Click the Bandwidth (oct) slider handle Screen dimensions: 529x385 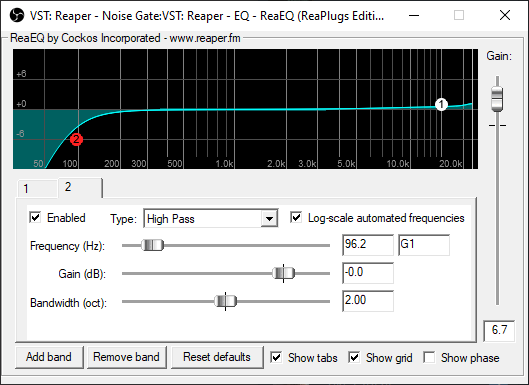pyautogui.click(x=225, y=301)
